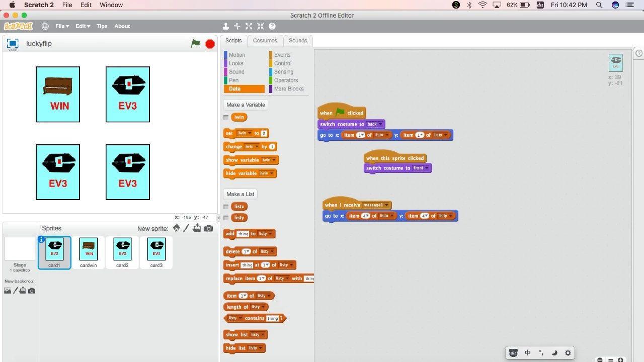Viewport: 644px width, 362px height.
Task: Choose backdrop from library
Action: click(8, 291)
